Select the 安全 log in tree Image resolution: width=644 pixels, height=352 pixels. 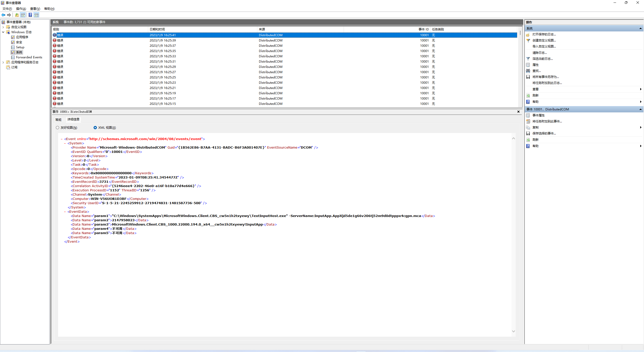(x=19, y=42)
